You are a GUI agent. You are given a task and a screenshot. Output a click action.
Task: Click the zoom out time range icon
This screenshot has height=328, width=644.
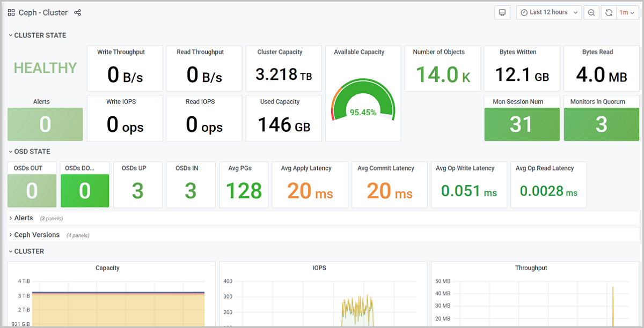591,12
